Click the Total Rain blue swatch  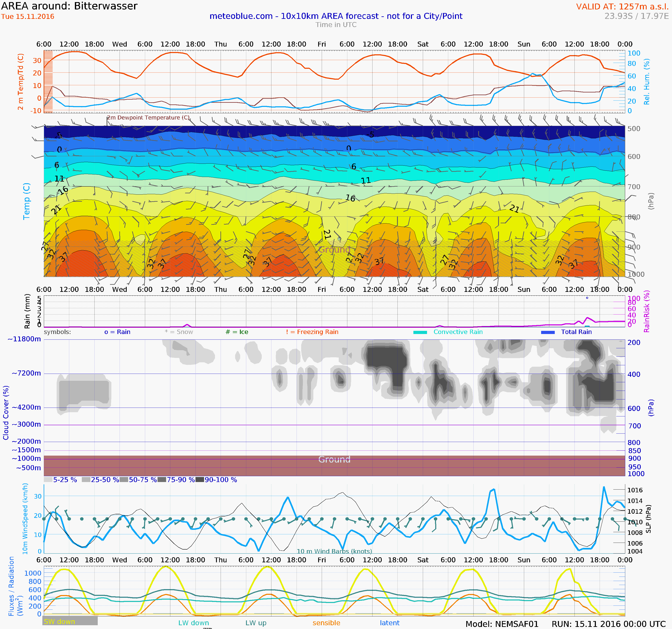pyautogui.click(x=548, y=332)
